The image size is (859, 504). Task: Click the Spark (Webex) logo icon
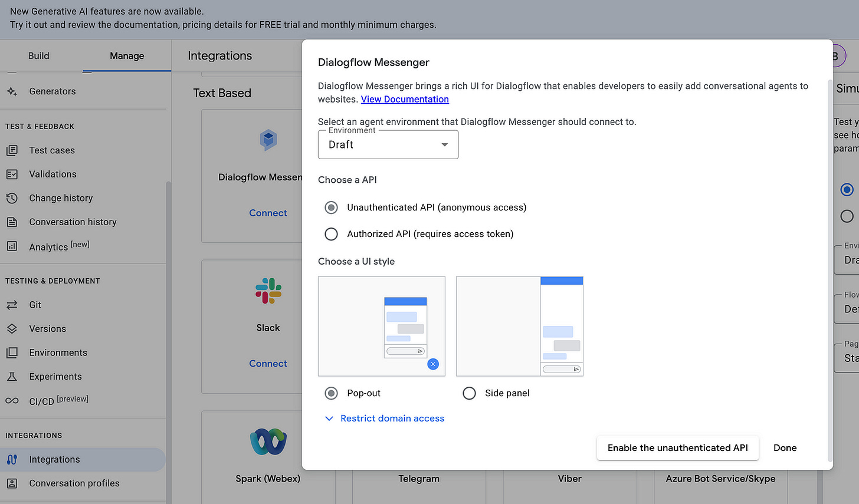pyautogui.click(x=268, y=442)
